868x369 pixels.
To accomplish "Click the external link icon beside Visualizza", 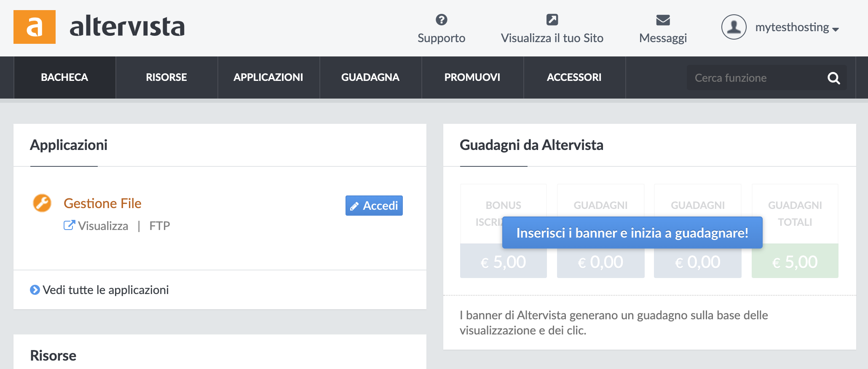I will pyautogui.click(x=69, y=225).
